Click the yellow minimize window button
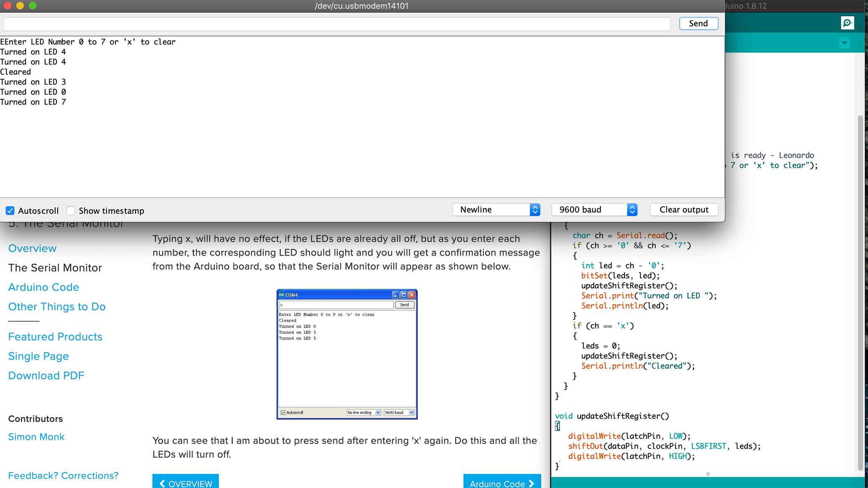This screenshot has width=868, height=488. coord(20,6)
